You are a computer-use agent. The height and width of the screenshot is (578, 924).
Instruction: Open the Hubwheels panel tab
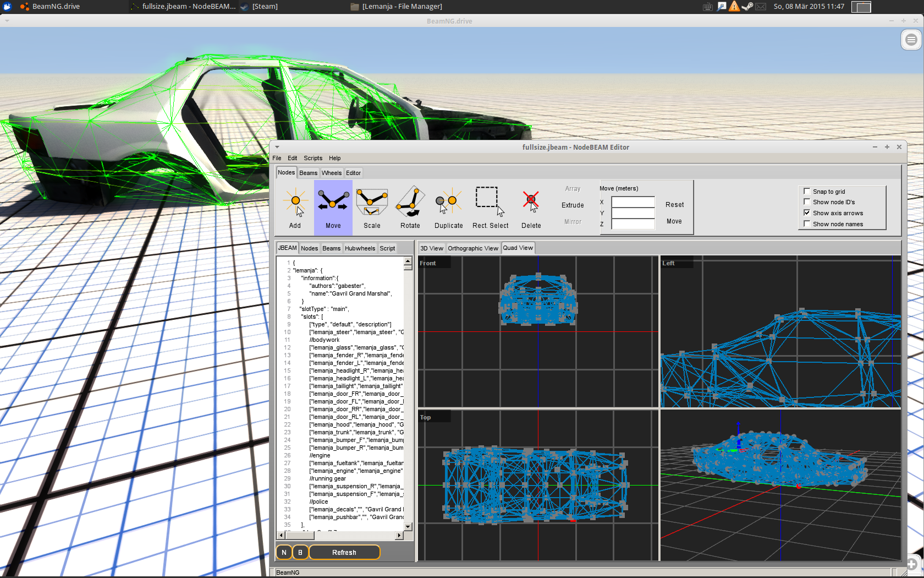(360, 248)
